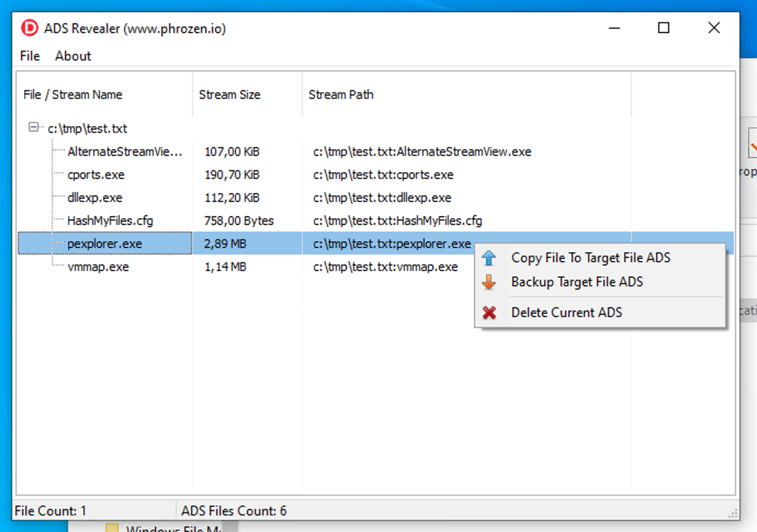Viewport: 757px width, 532px height.
Task: Click the Stream Size column header
Action: (x=247, y=94)
